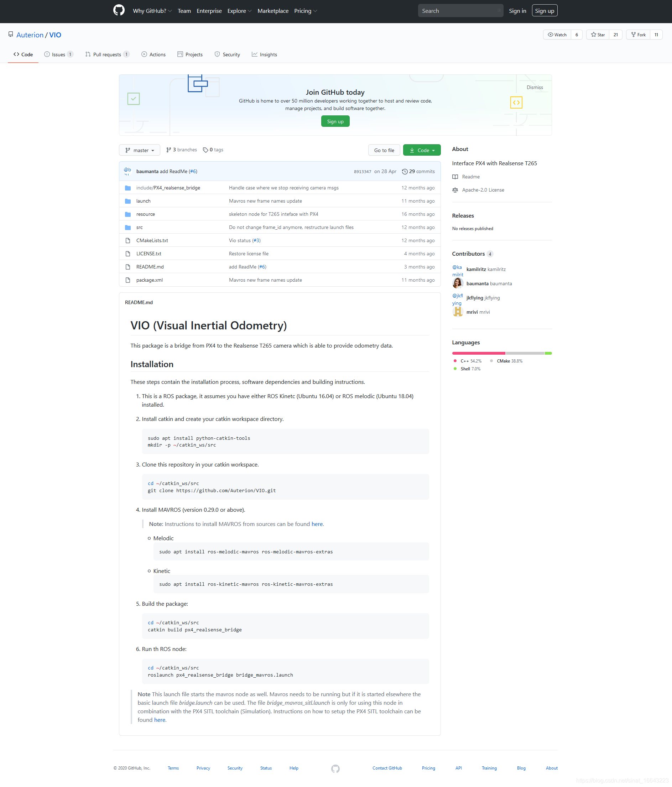Open the Why GitHub? dropdown menu
672x787 pixels.
click(x=152, y=11)
